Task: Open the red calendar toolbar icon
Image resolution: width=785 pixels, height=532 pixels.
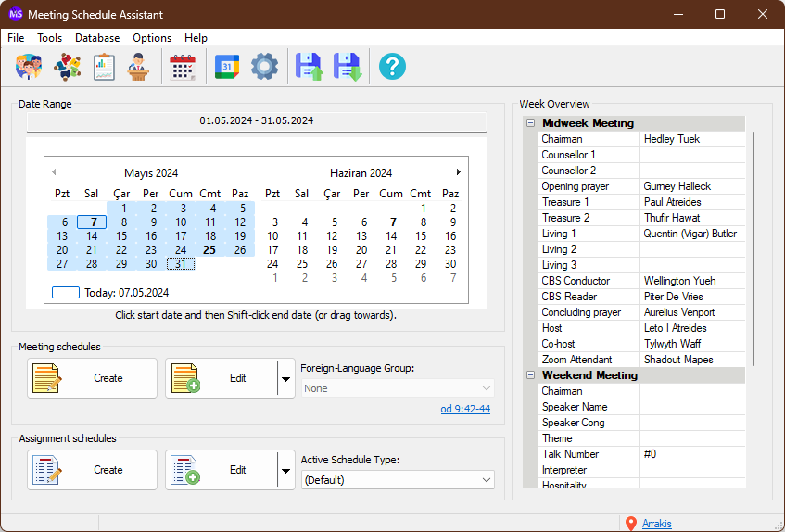Action: click(x=183, y=67)
